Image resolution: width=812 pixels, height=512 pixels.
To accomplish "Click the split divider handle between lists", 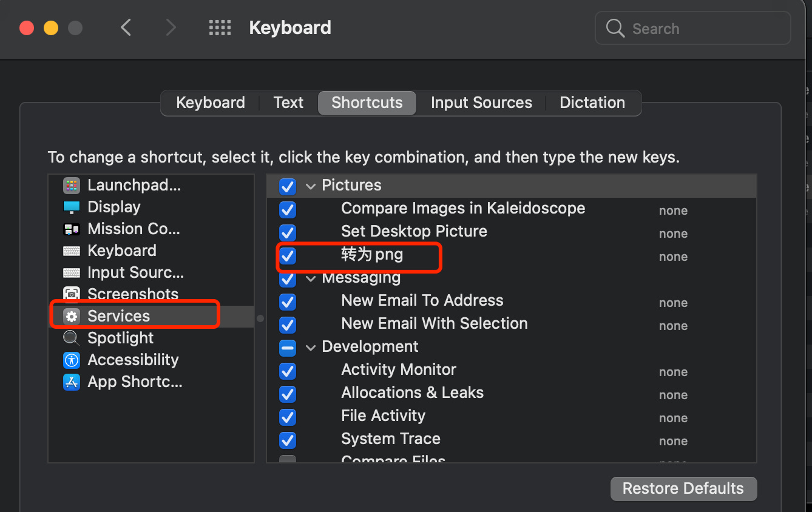I will pos(260,318).
